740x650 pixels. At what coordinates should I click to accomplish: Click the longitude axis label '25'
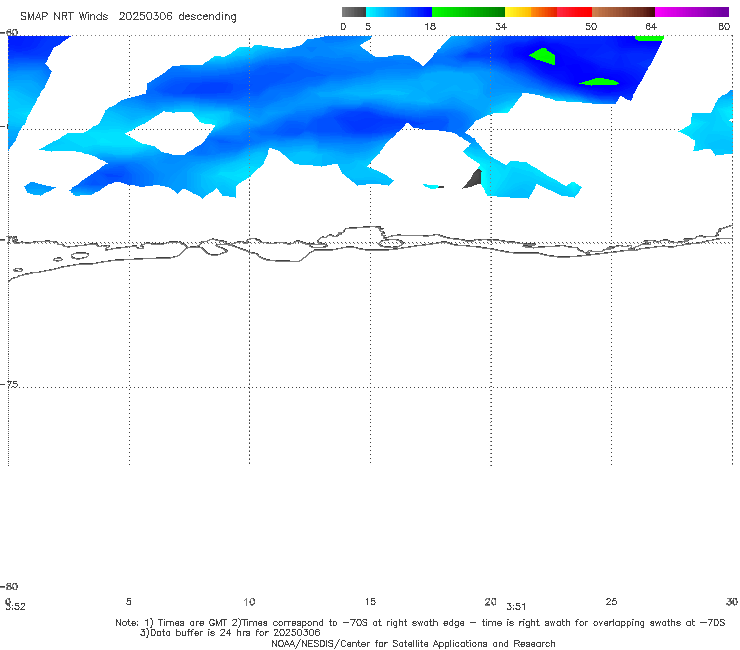coord(611,601)
